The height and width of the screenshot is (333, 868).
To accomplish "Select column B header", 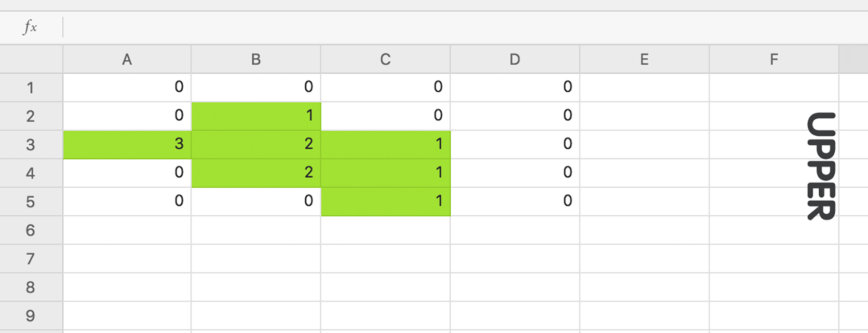I will pyautogui.click(x=256, y=59).
